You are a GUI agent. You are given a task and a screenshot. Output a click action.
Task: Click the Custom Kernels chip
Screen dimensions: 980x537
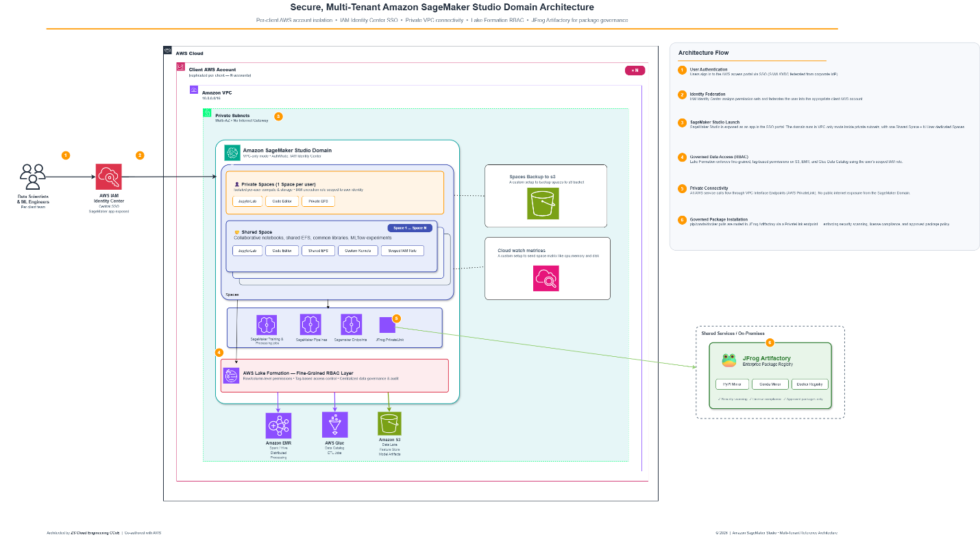tap(358, 251)
